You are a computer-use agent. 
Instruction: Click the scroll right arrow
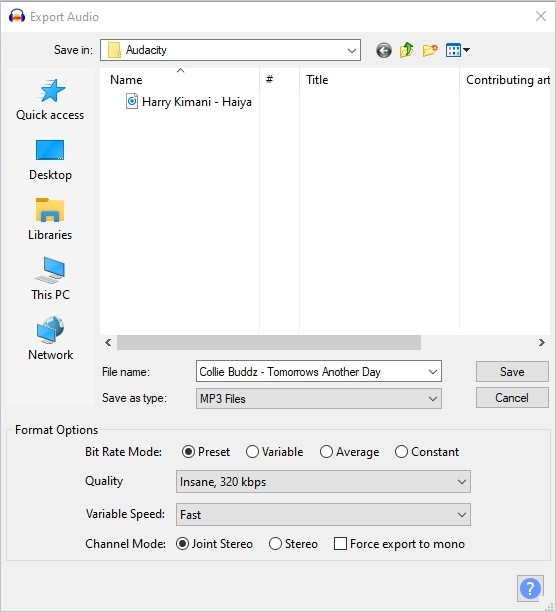tap(542, 343)
